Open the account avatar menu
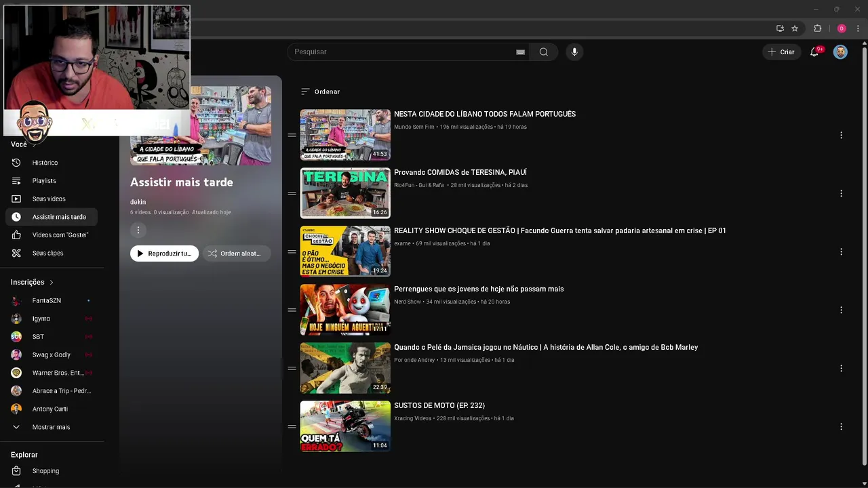The image size is (868, 488). pyautogui.click(x=840, y=52)
